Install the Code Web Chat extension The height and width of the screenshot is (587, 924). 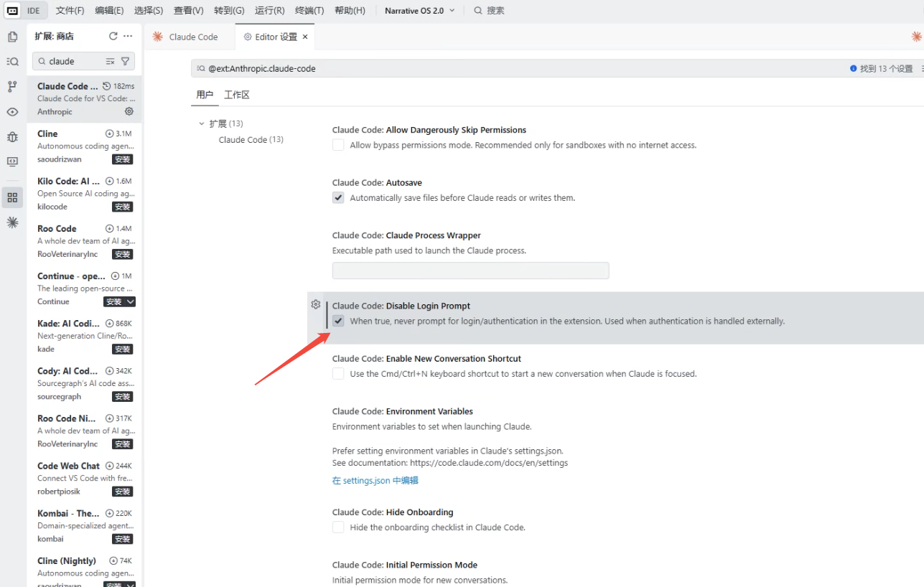click(123, 492)
